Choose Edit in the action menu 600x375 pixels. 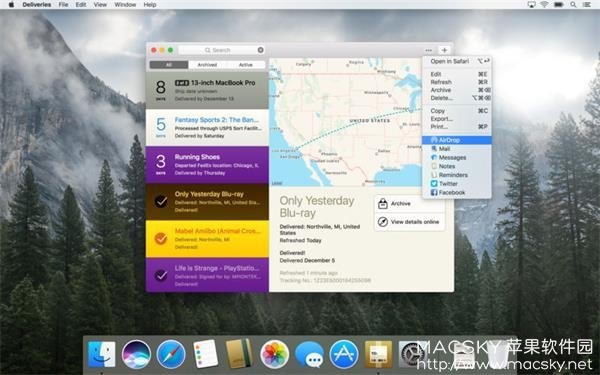tap(457, 74)
